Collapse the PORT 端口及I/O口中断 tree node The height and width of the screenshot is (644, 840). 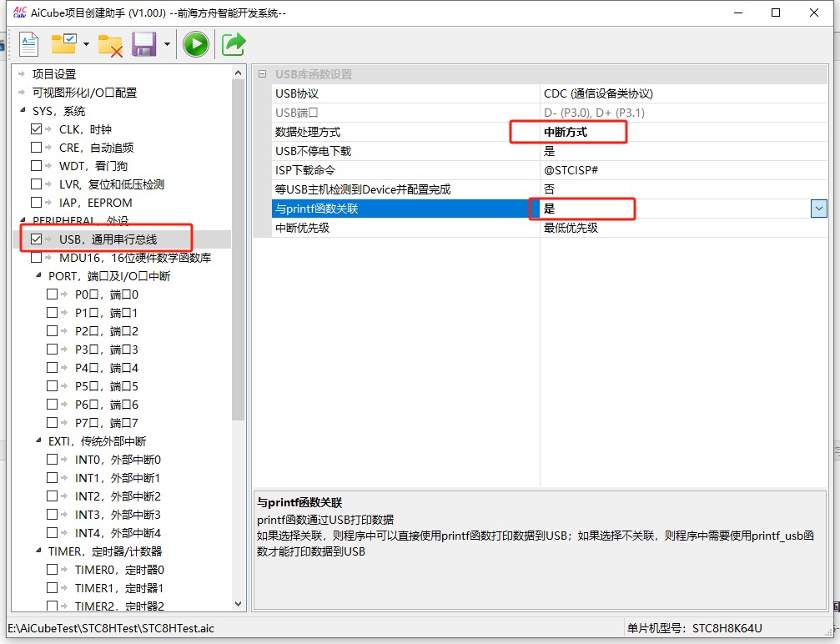point(38,276)
